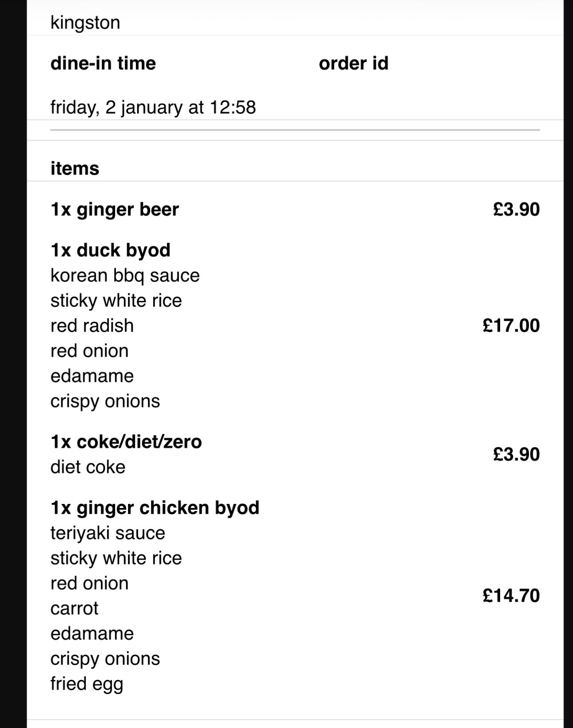Select the 1x ginger beer item
This screenshot has height=728, width=573.
pyautogui.click(x=115, y=209)
